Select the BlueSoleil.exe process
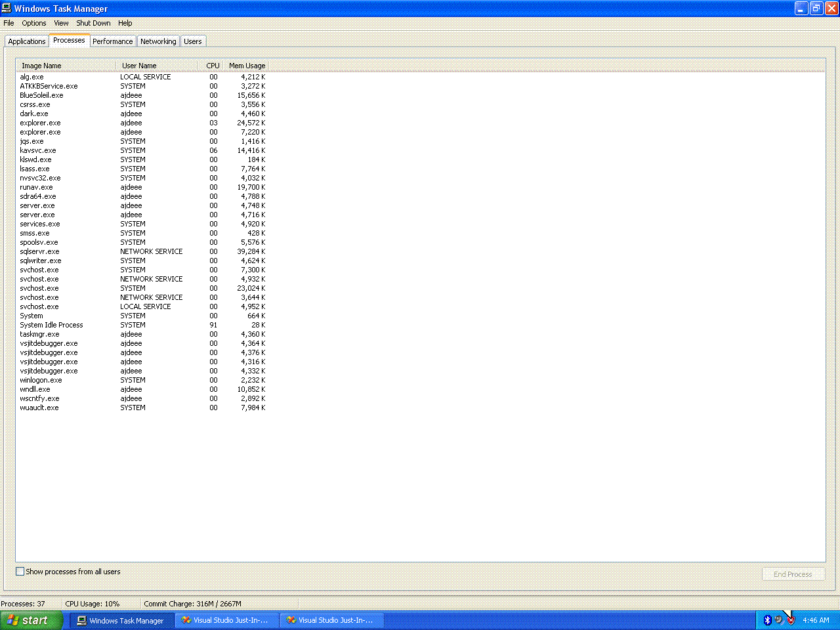Viewport: 840px width, 630px height. coord(142,95)
